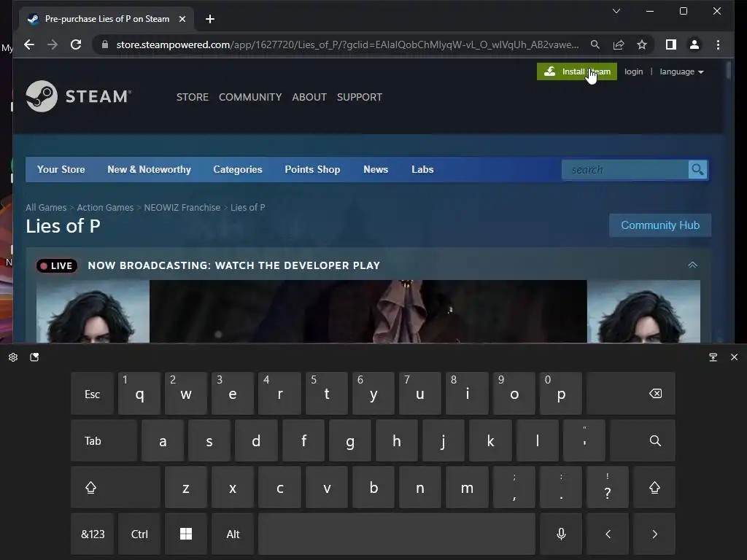Click the Steam store search field
Viewport: 747px width, 560px height.
click(625, 169)
